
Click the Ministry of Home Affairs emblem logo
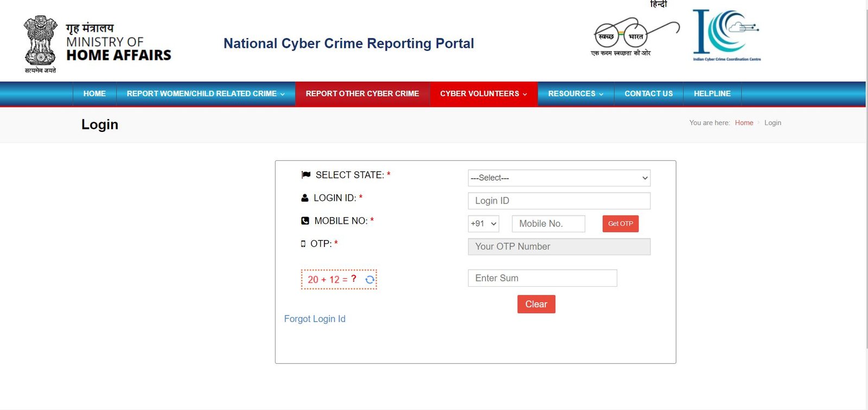pos(41,43)
